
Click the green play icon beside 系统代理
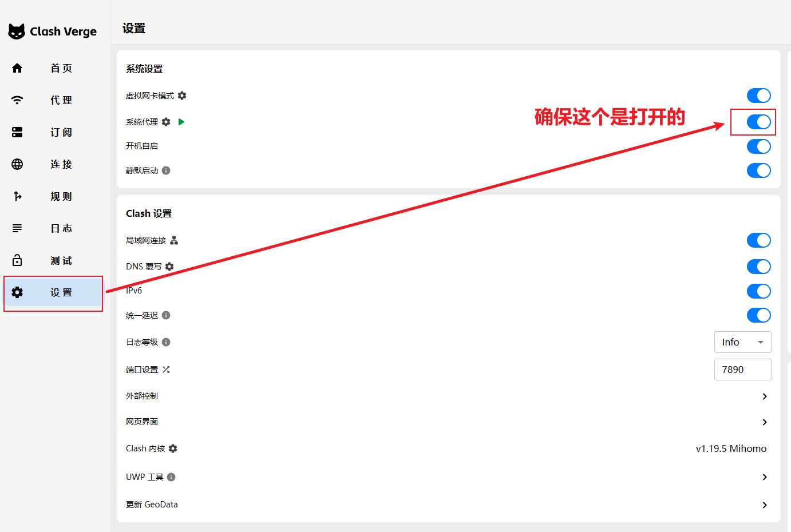(x=181, y=122)
